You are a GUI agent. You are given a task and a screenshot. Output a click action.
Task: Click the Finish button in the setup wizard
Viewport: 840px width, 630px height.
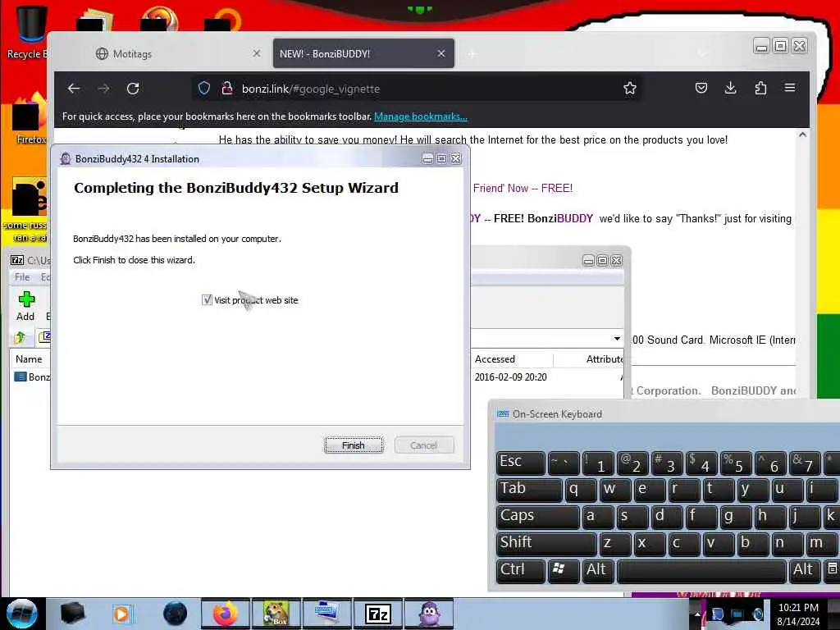click(x=354, y=445)
